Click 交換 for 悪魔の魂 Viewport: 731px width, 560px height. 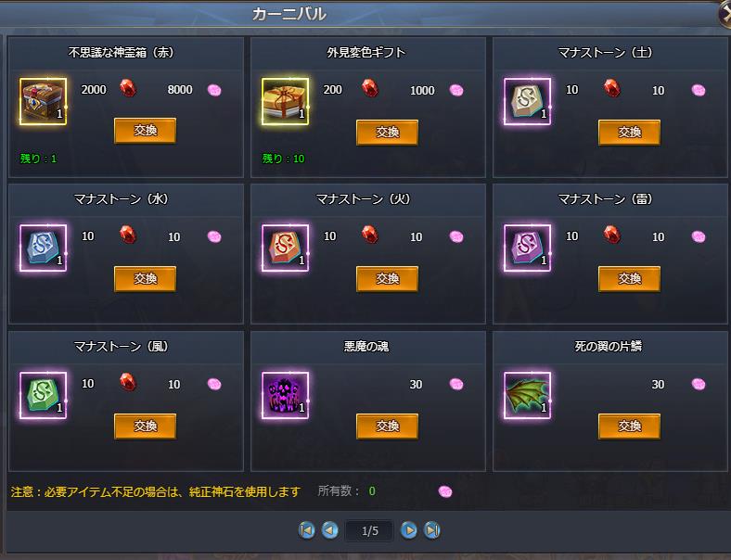click(x=387, y=426)
